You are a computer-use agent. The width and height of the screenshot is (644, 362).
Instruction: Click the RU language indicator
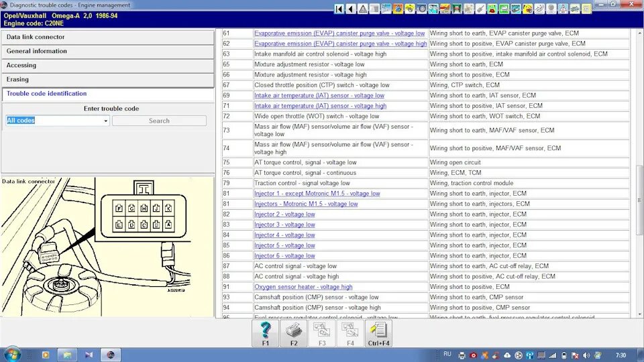point(447,354)
